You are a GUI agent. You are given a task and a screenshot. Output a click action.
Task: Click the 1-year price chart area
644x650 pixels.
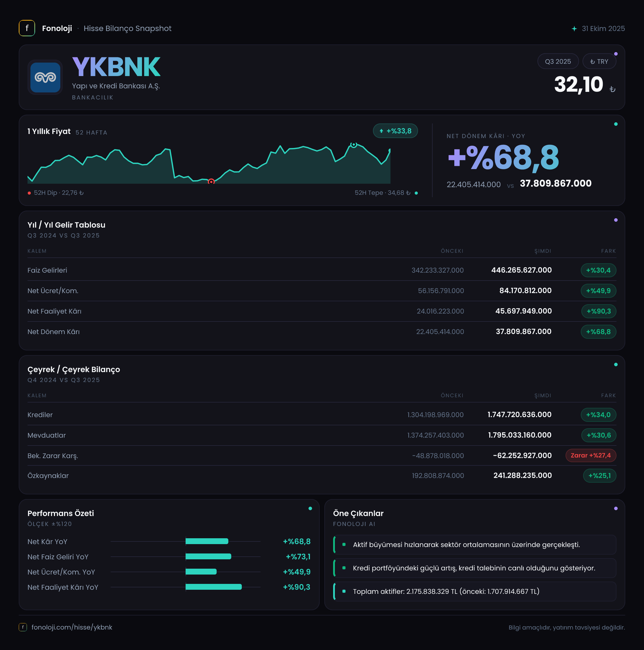click(x=209, y=164)
